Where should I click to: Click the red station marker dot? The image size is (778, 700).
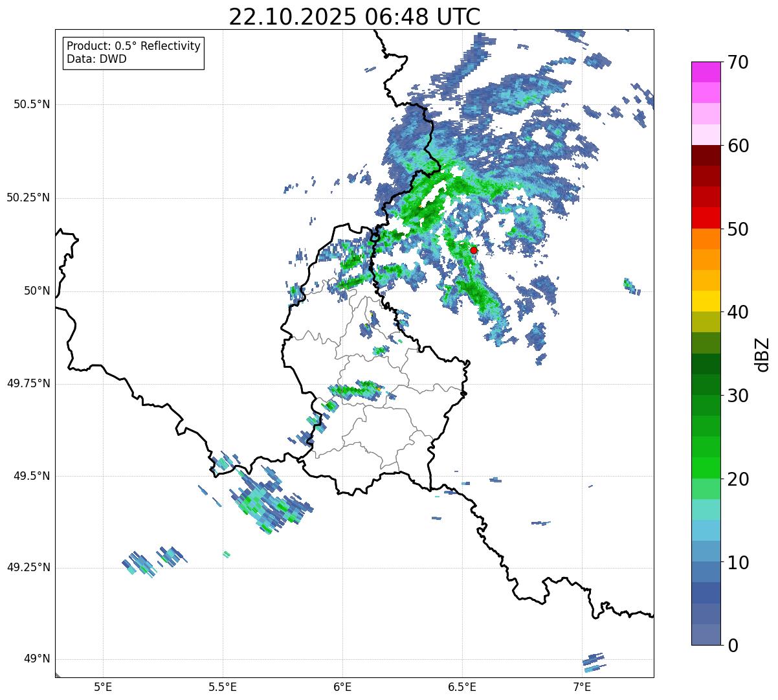coord(474,250)
